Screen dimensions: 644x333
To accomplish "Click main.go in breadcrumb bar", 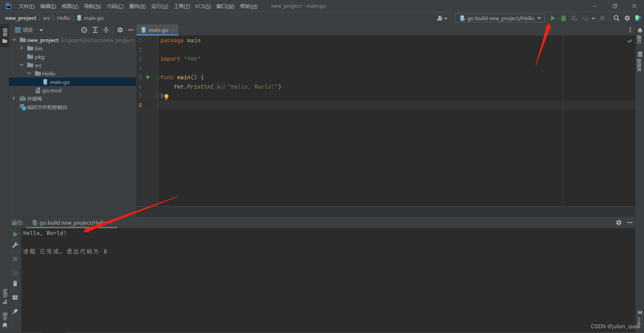I will click(90, 18).
